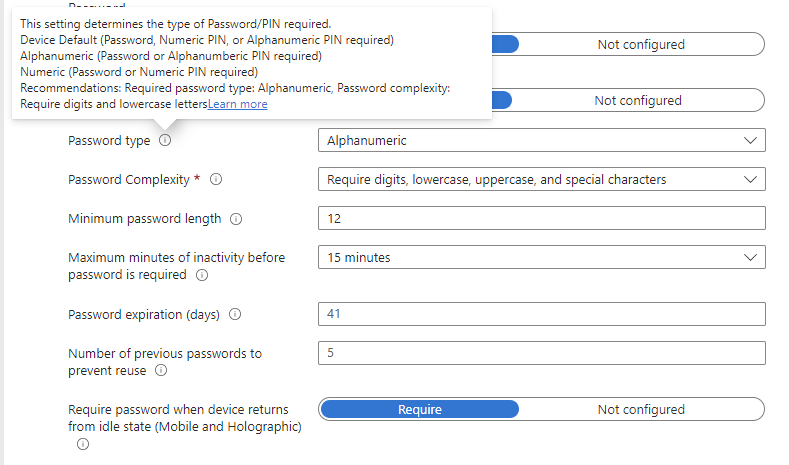Click info icon beside Password Complexity
789x465 pixels.
tap(216, 180)
